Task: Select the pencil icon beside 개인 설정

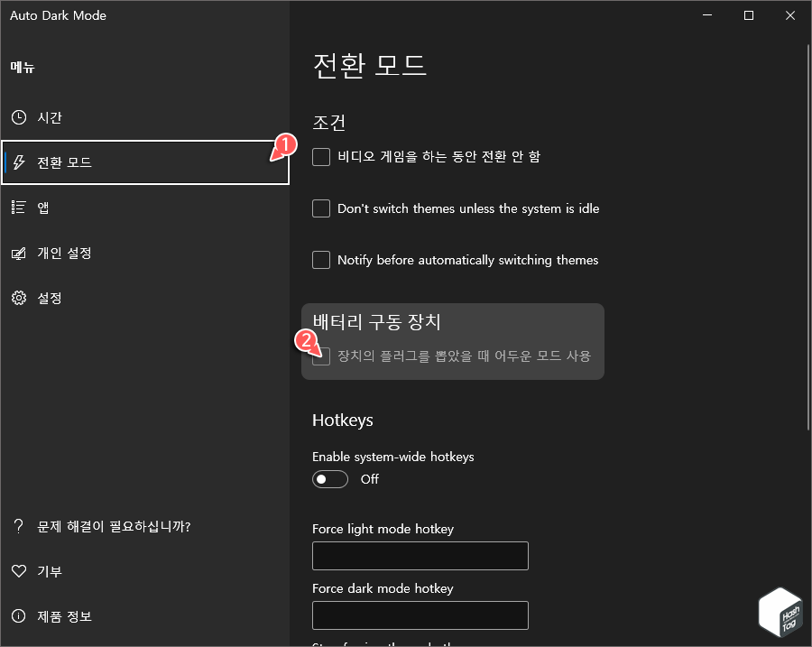Action: point(19,254)
